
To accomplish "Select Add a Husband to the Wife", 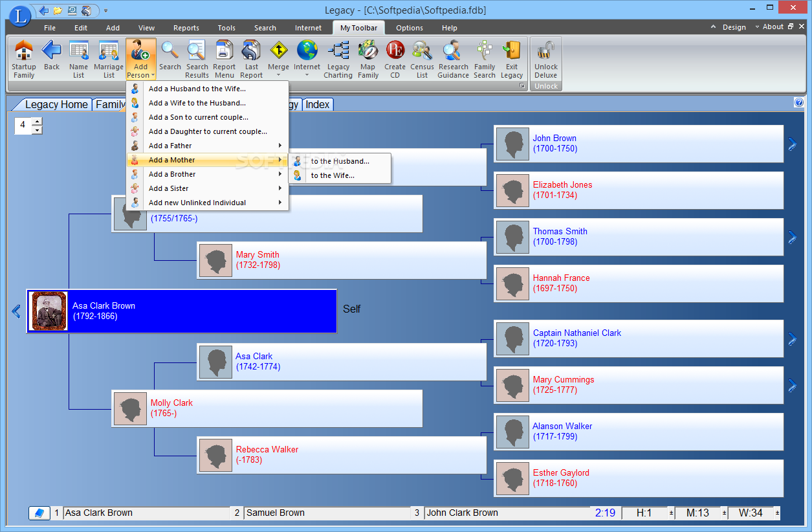I will point(207,89).
